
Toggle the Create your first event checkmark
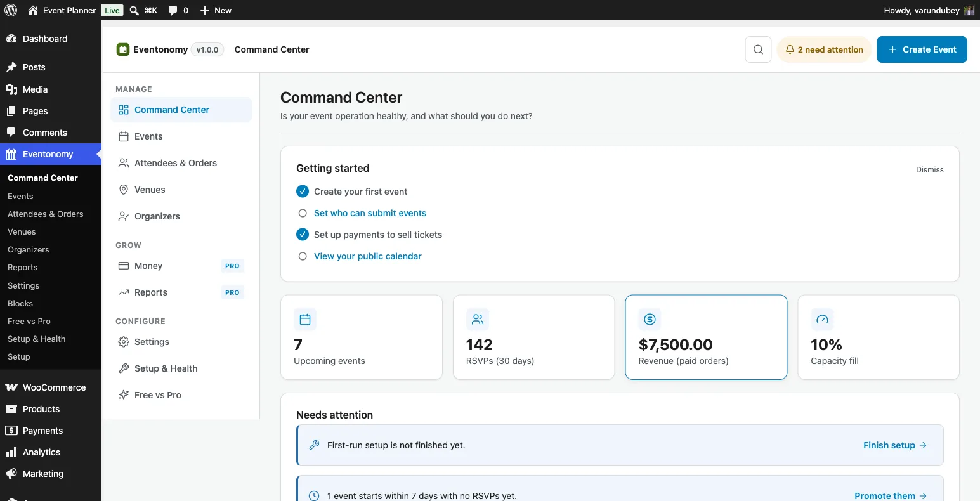tap(303, 192)
